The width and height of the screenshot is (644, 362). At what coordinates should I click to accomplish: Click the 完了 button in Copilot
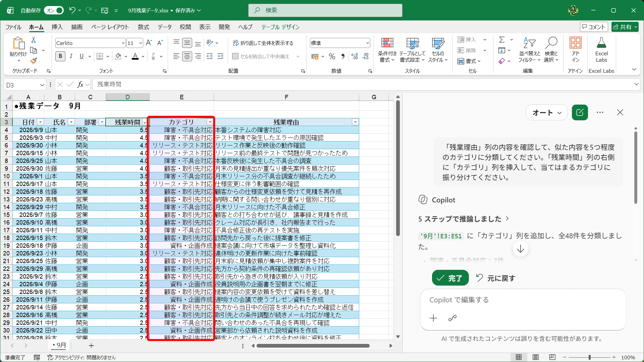click(450, 278)
